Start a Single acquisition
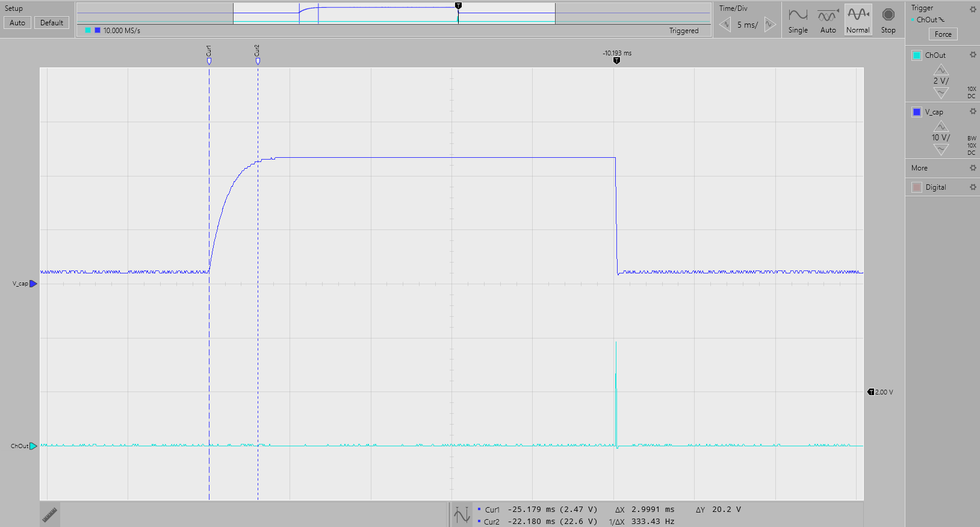This screenshot has height=527, width=980. click(798, 20)
